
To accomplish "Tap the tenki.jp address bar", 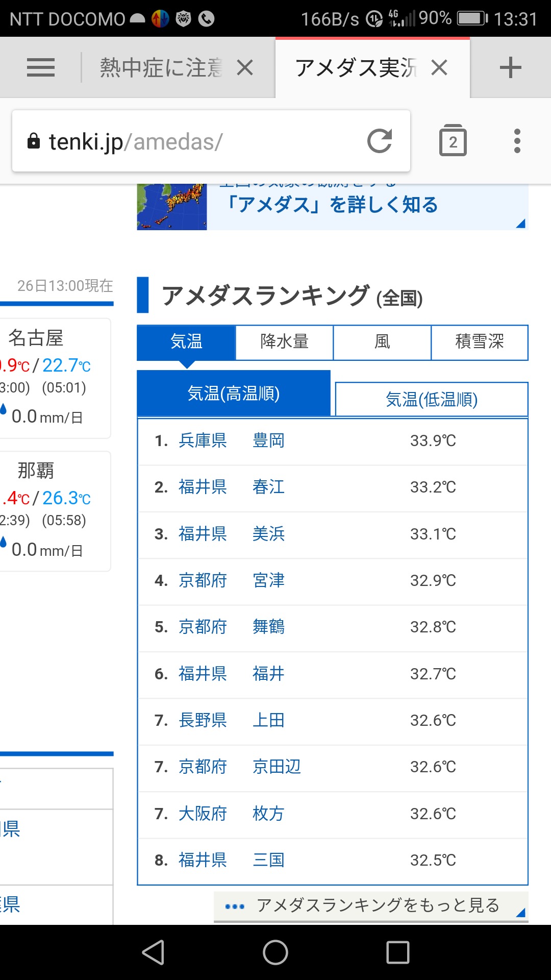I will click(194, 141).
